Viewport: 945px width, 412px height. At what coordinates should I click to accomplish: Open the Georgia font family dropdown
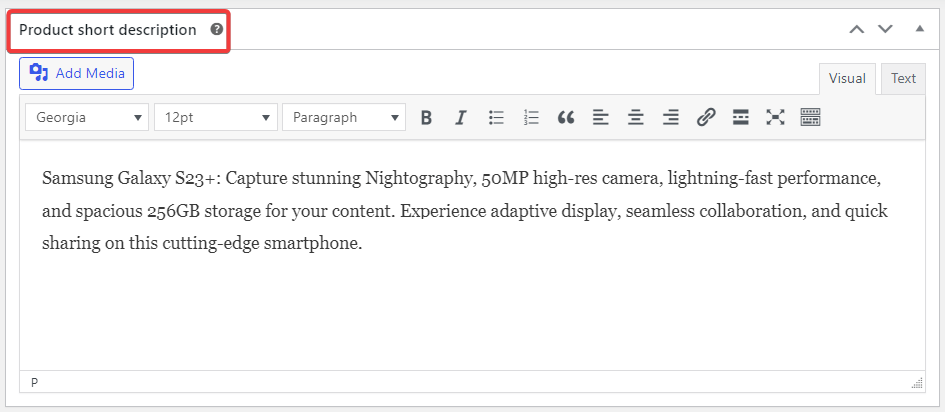(x=87, y=117)
